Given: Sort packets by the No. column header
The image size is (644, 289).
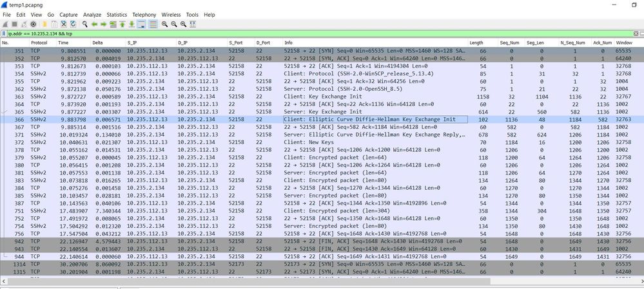Looking at the screenshot, I should point(14,42).
